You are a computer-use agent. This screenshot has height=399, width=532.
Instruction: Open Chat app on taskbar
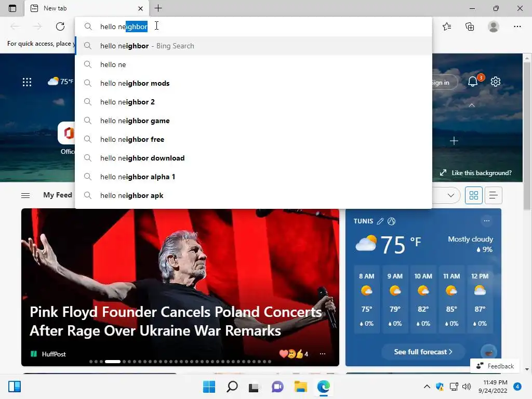coord(277,387)
